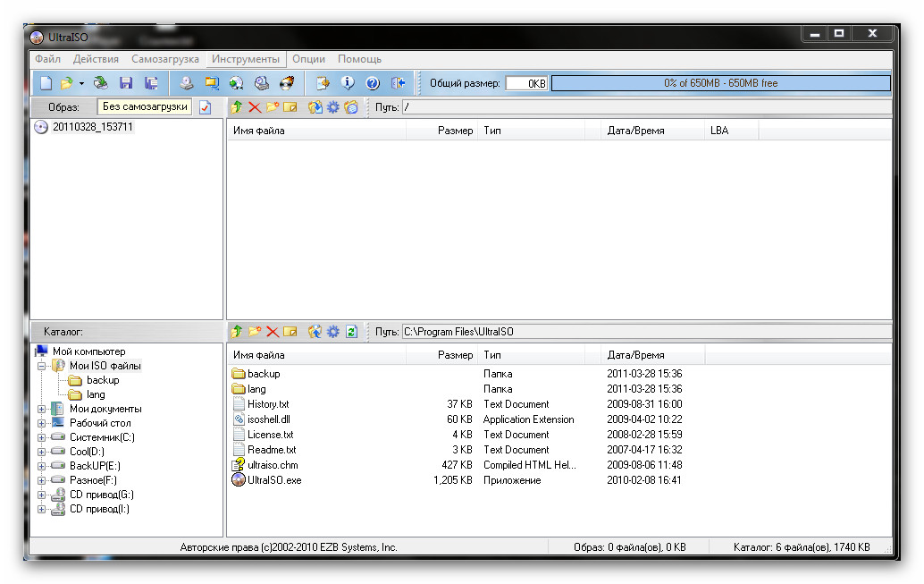Click the Без самозагрузки boot type label

tap(145, 107)
